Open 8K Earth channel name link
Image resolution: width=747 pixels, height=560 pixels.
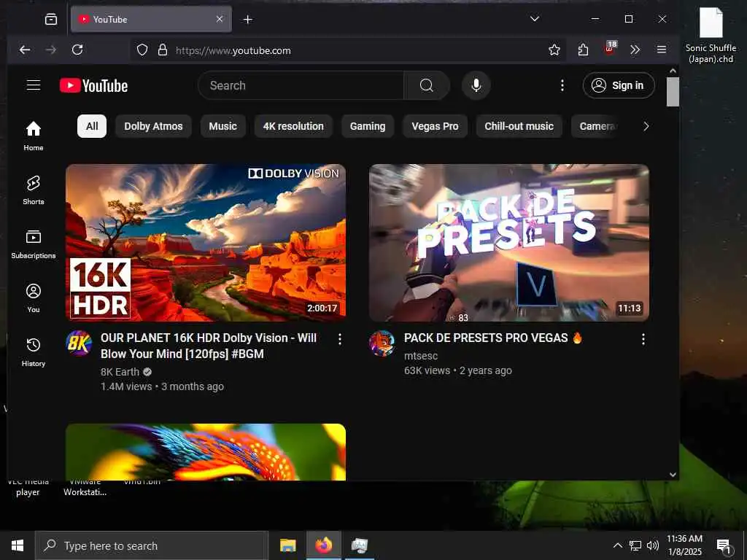tap(120, 372)
